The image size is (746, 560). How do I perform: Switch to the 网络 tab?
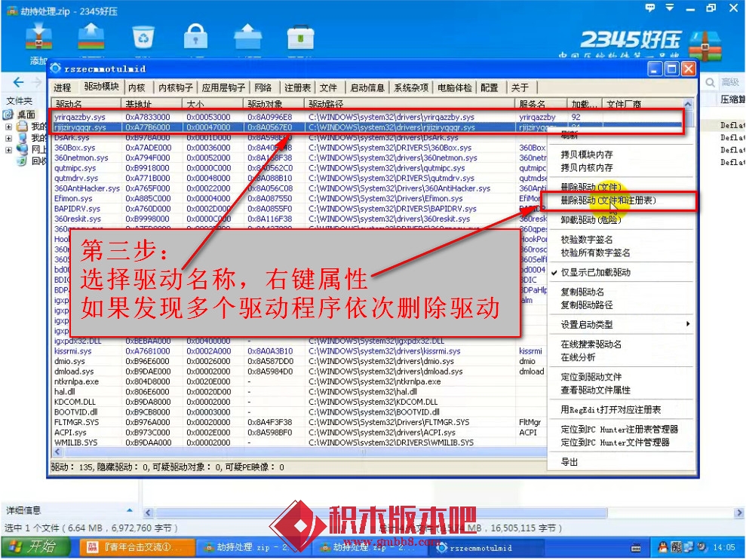click(x=263, y=87)
